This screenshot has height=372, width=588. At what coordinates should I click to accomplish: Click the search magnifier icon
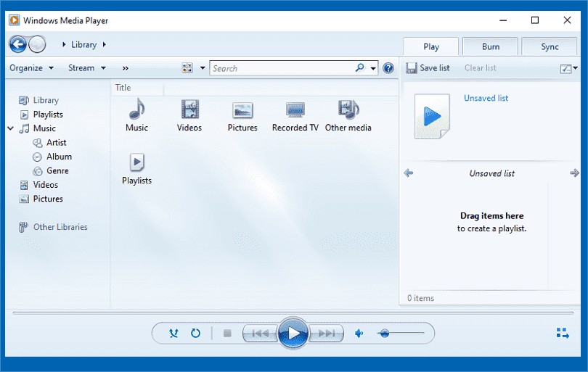(359, 68)
